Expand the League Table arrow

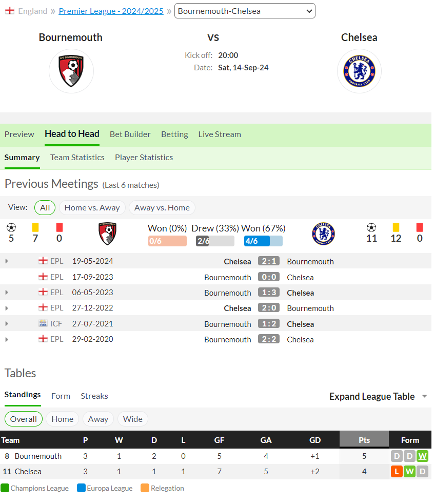pyautogui.click(x=424, y=396)
